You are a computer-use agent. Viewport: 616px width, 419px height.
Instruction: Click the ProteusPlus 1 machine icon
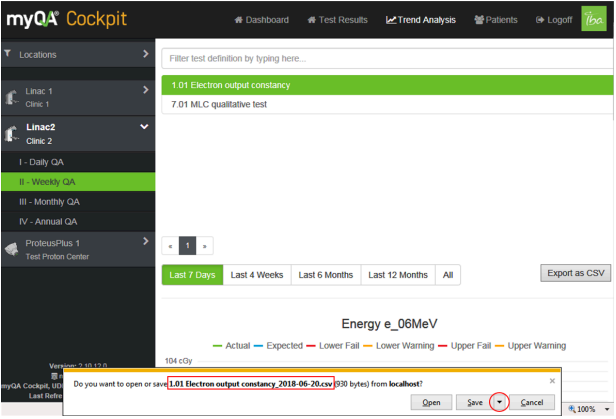point(12,248)
